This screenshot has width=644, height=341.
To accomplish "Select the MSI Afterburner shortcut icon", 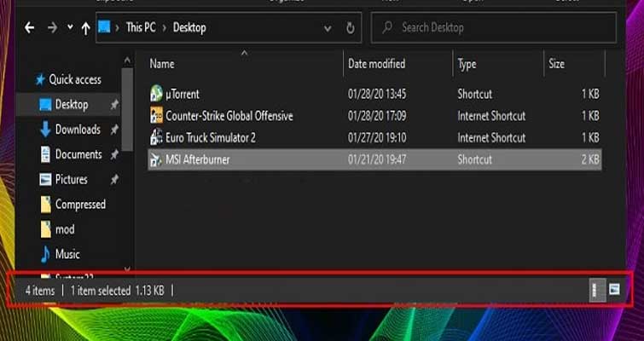I will 156,159.
